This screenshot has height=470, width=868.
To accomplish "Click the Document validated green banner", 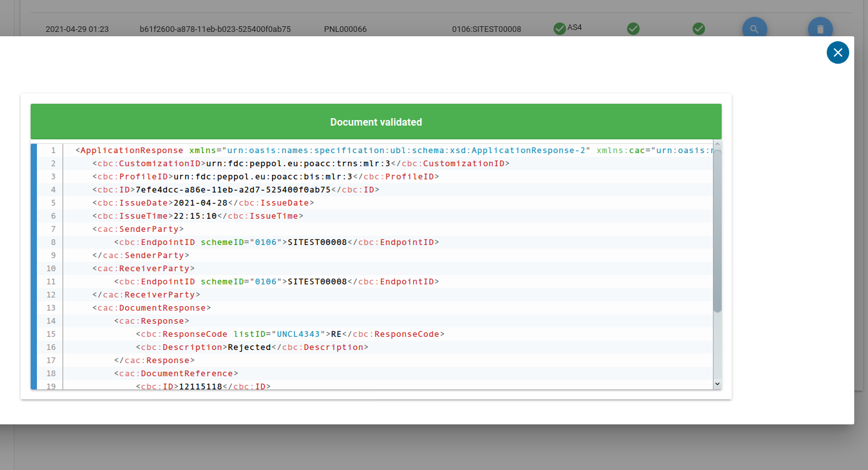I will click(x=376, y=122).
